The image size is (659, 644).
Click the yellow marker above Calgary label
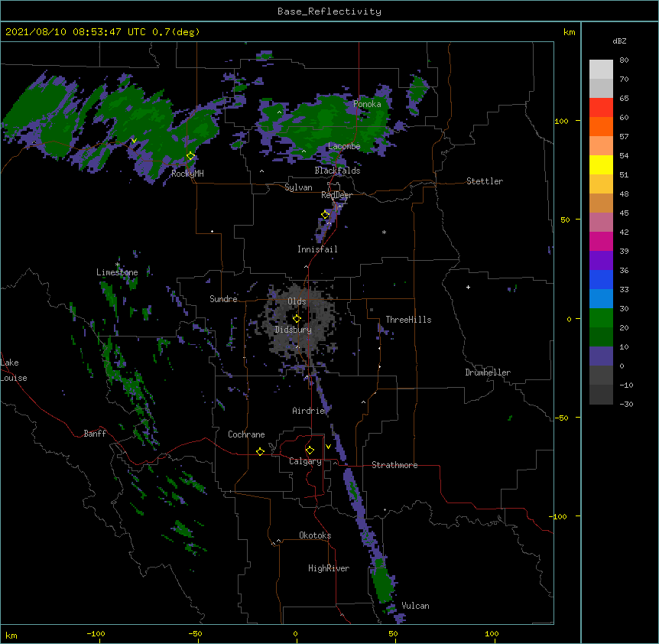310,450
